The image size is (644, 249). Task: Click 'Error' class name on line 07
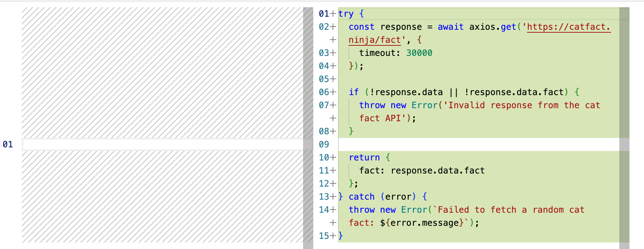click(x=424, y=105)
